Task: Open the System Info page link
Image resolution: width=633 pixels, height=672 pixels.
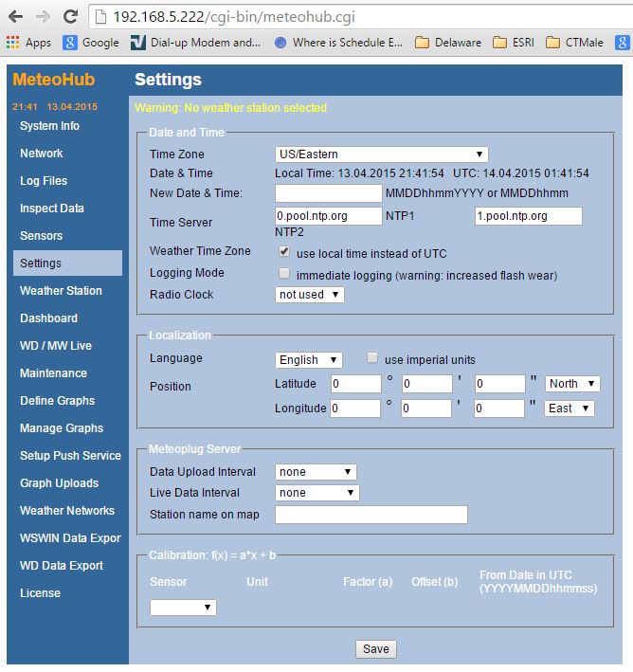Action: [x=49, y=126]
